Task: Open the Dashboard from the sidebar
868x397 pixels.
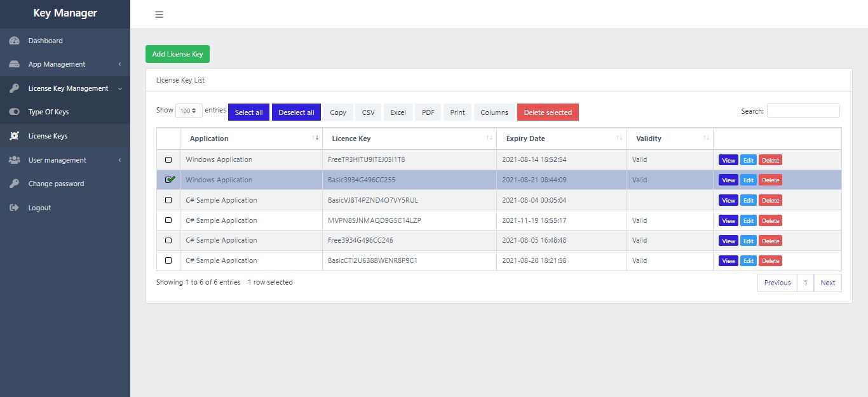Action: [44, 40]
